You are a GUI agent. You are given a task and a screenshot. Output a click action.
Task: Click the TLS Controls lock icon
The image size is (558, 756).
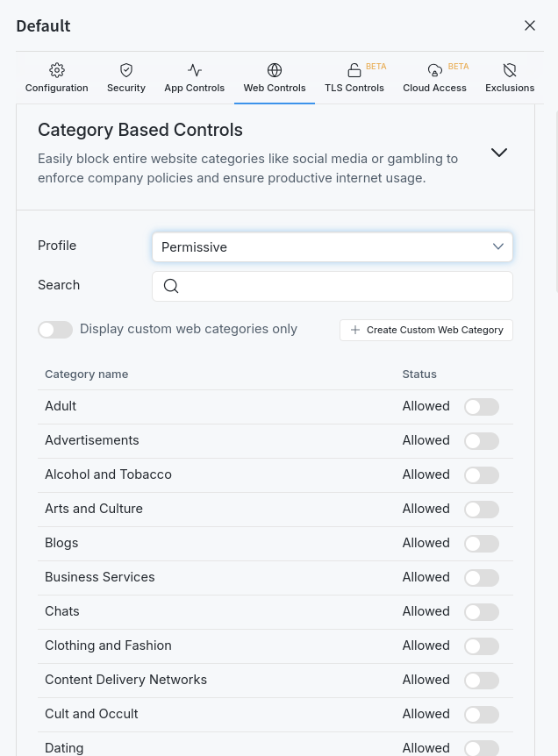[354, 70]
